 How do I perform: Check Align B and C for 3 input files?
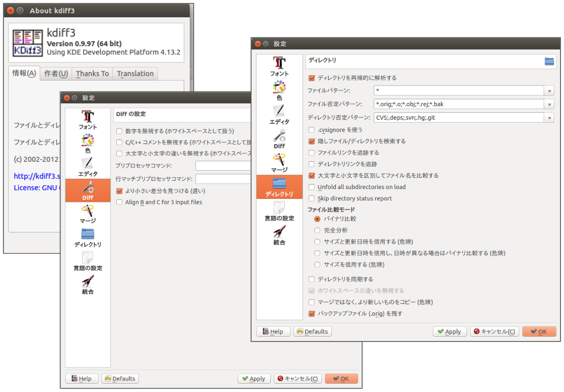(119, 202)
